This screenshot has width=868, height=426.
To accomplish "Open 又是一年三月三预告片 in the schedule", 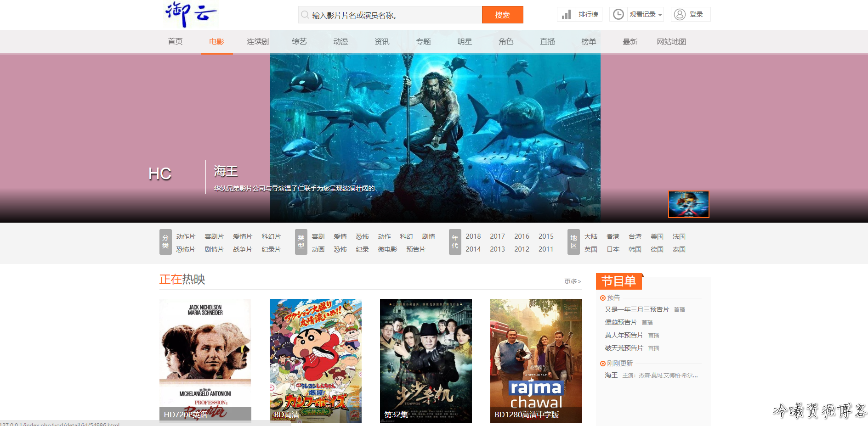I will coord(637,309).
